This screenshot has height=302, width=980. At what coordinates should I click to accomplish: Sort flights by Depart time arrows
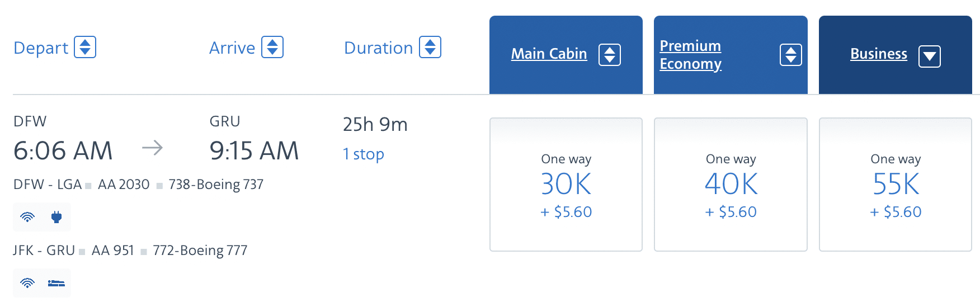85,47
